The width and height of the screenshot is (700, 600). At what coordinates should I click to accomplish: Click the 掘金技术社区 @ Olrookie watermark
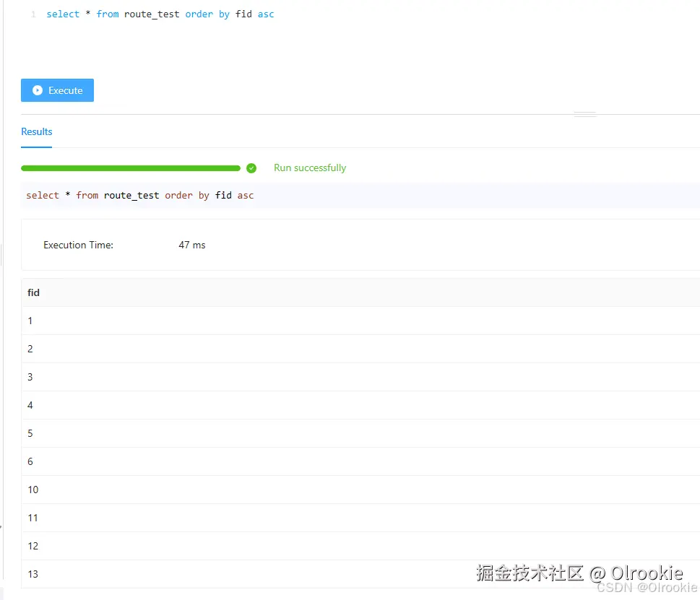point(579,573)
